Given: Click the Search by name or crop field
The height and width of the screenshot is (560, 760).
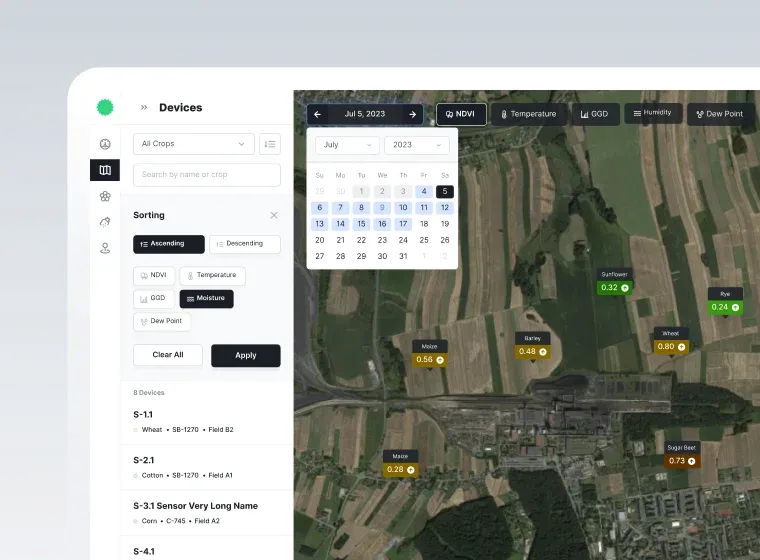Looking at the screenshot, I should click(207, 175).
